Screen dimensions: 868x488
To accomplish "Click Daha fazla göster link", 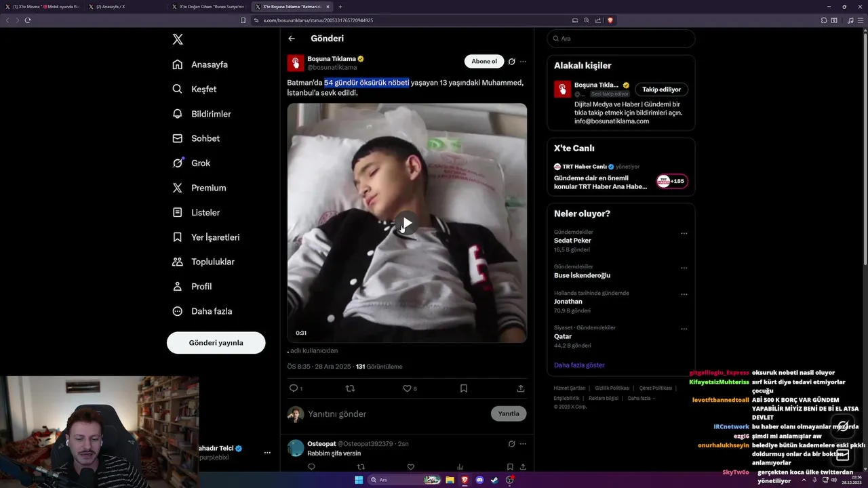I will click(579, 365).
